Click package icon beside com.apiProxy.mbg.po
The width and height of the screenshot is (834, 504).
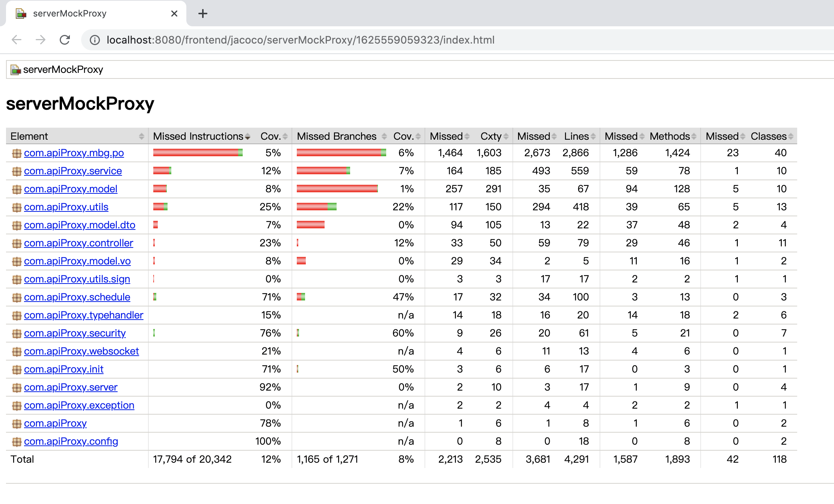pyautogui.click(x=17, y=153)
